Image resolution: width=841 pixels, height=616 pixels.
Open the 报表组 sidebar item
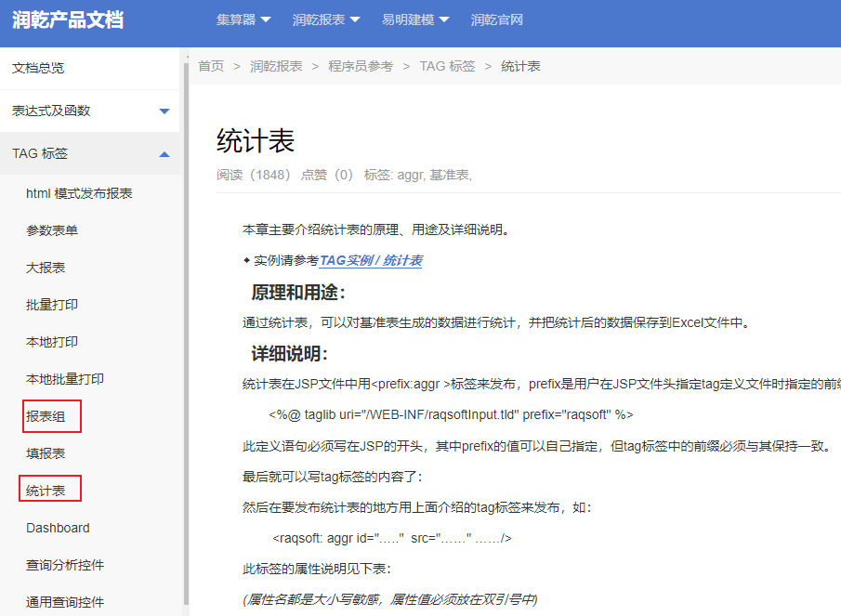coord(46,416)
